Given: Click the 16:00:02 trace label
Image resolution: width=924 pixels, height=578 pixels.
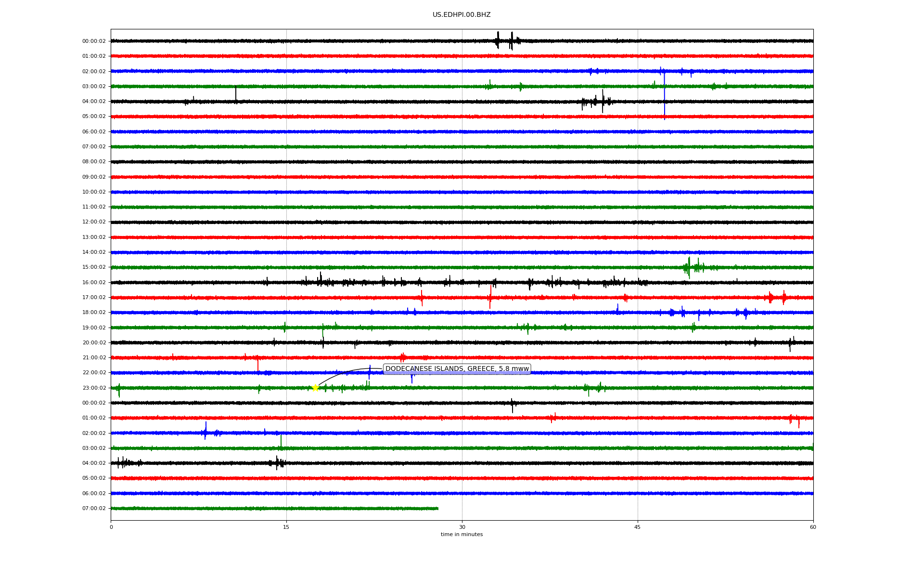Looking at the screenshot, I should coord(94,282).
